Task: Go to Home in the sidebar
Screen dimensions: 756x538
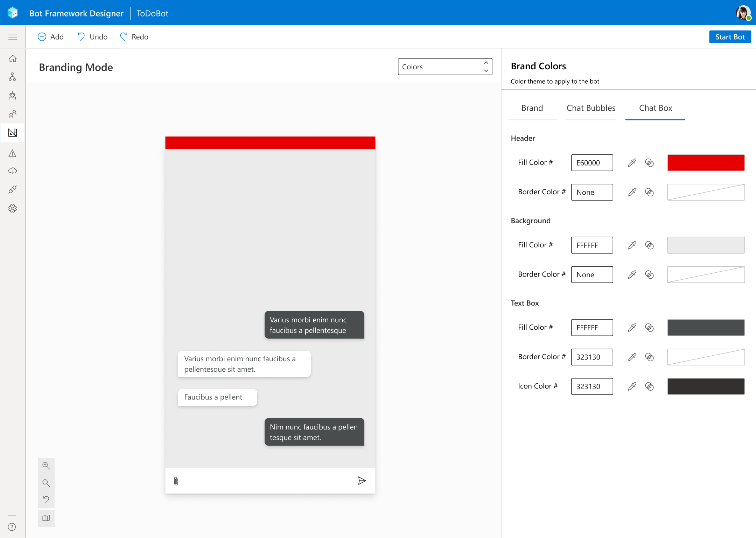Action: (x=13, y=58)
